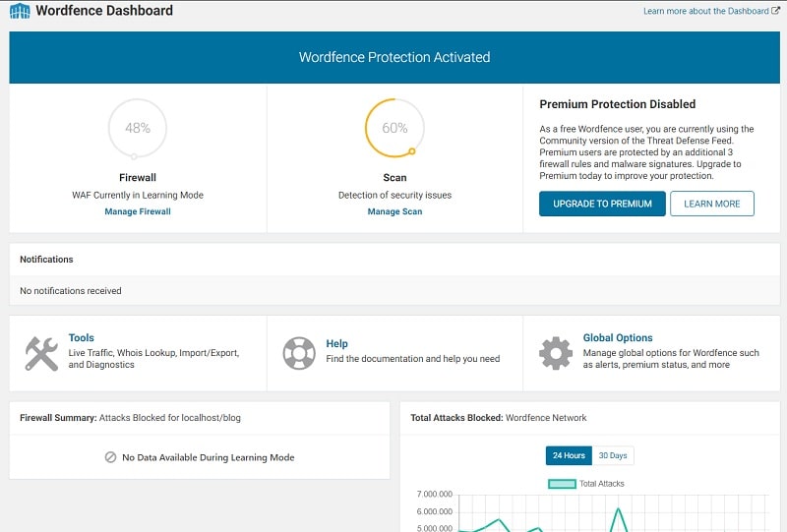The width and height of the screenshot is (787, 532).
Task: Open the Manage Scan link
Action: click(x=394, y=211)
